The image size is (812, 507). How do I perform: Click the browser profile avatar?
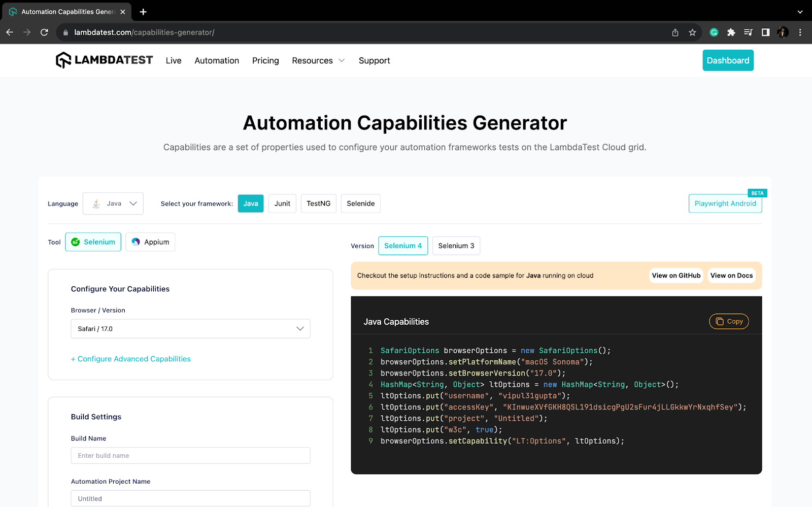pyautogui.click(x=782, y=32)
